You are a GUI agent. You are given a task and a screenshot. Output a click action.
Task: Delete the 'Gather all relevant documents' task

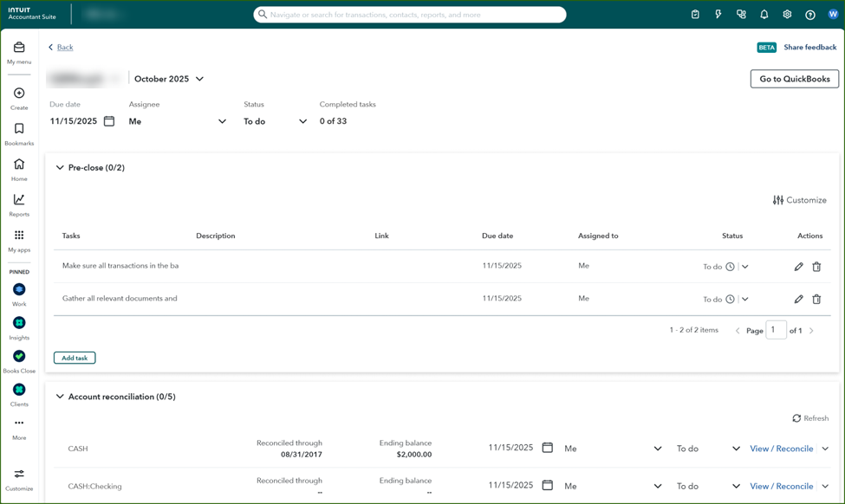pos(816,299)
